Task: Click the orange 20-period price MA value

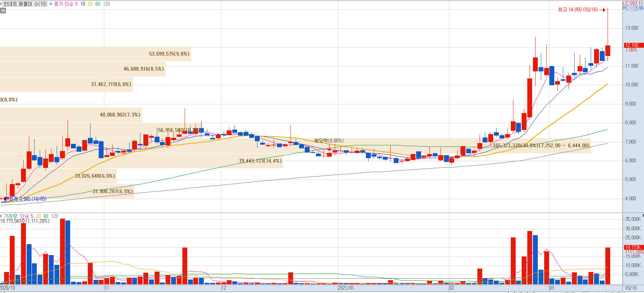Action: pyautogui.click(x=90, y=4)
